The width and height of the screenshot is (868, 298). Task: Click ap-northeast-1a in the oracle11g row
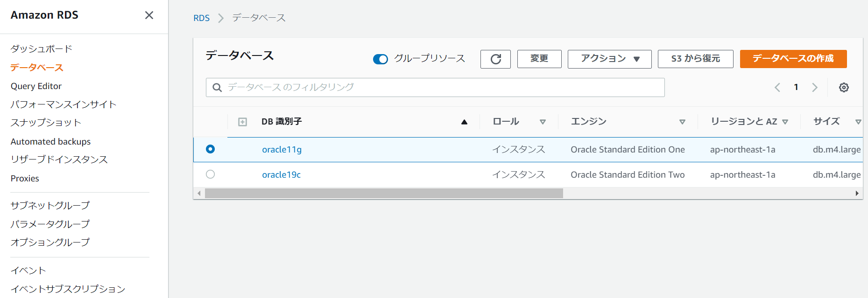pos(743,150)
